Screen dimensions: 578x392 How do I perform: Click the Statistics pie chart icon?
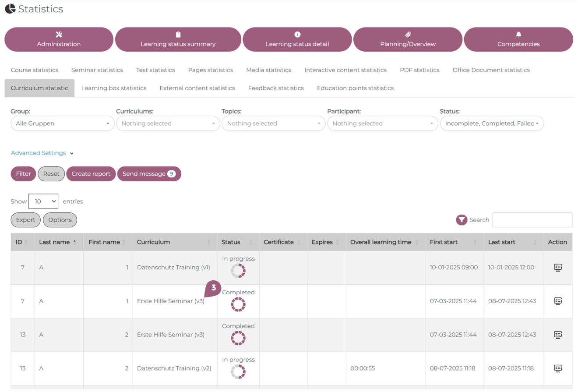(10, 9)
